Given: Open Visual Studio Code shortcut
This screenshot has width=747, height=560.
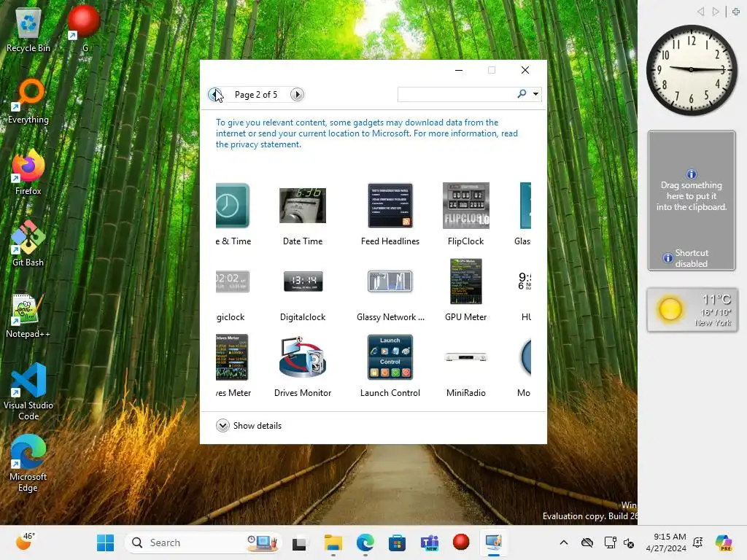Looking at the screenshot, I should tap(28, 392).
